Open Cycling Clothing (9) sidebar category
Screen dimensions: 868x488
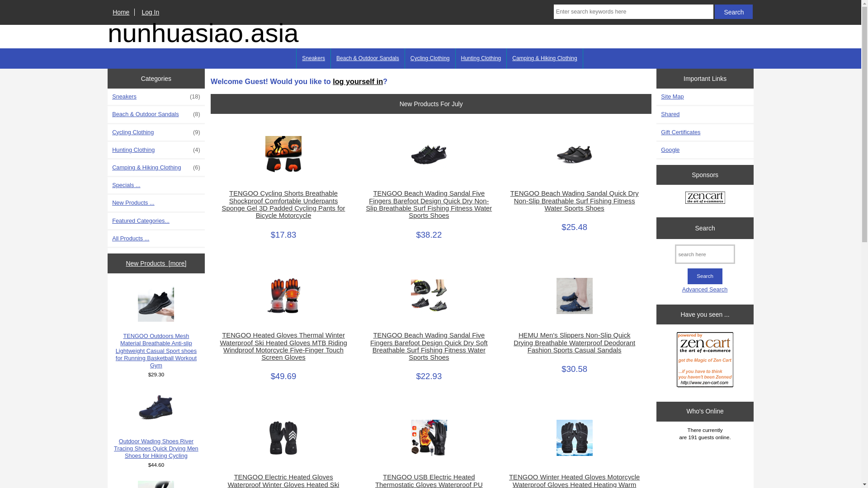156,132
